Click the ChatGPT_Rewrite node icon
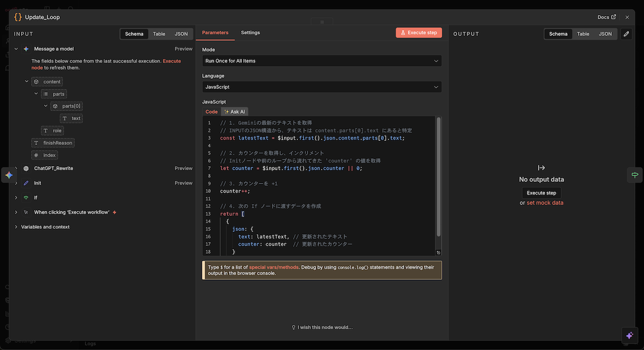 coord(26,169)
